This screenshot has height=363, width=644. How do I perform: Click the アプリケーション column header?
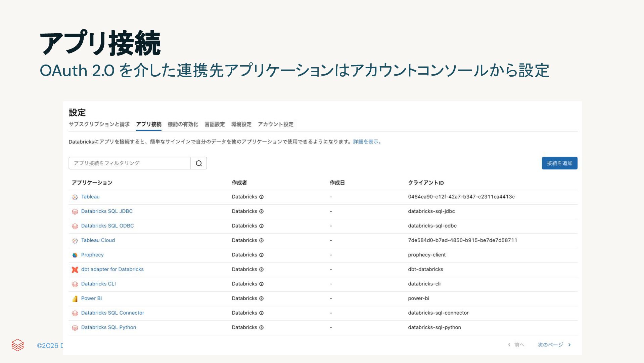(92, 183)
